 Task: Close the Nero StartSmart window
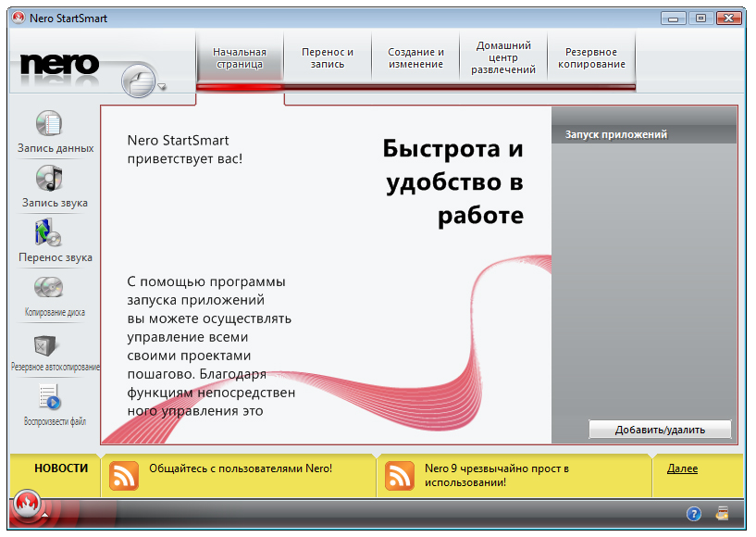pyautogui.click(x=728, y=19)
